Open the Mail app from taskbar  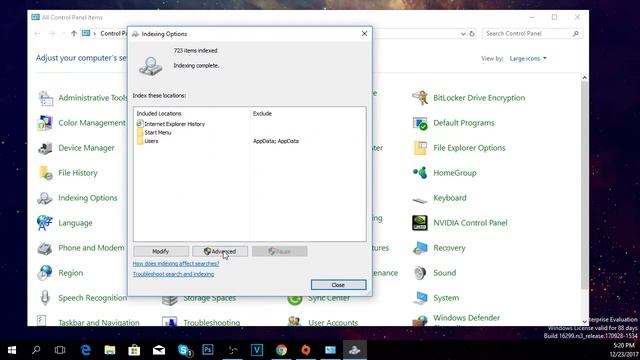[x=159, y=350]
